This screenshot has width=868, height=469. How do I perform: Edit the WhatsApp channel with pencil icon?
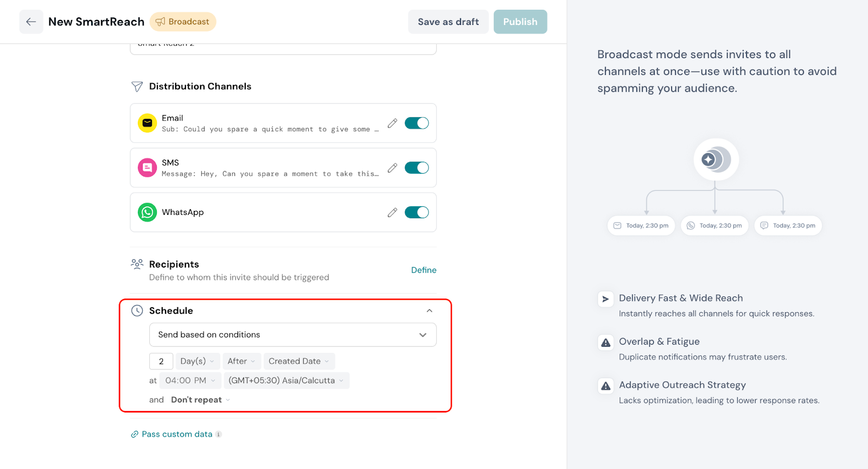point(392,212)
